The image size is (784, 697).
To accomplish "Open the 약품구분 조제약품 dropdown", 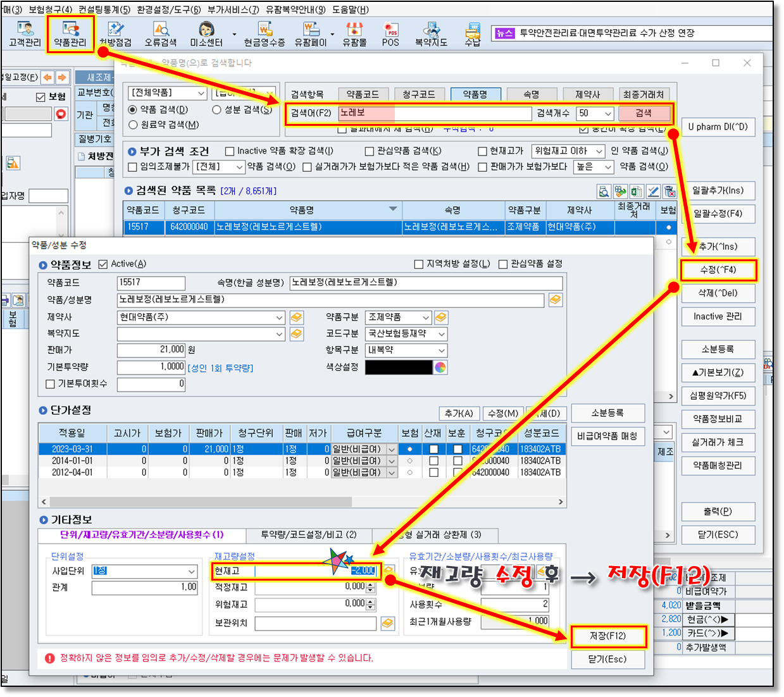I will (399, 317).
